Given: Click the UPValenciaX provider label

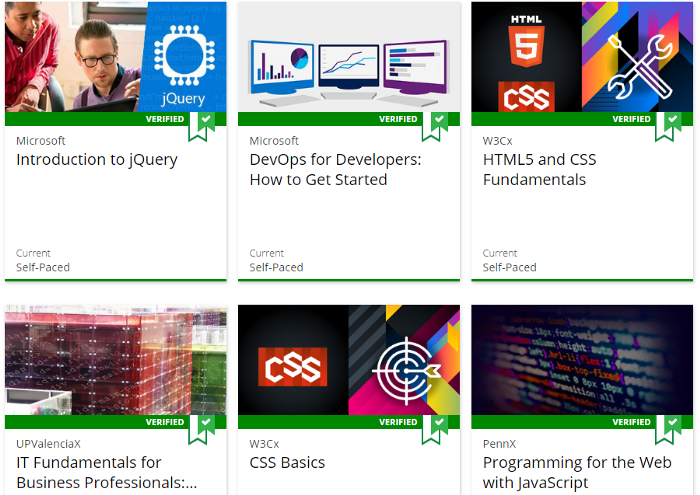Looking at the screenshot, I should [x=48, y=444].
